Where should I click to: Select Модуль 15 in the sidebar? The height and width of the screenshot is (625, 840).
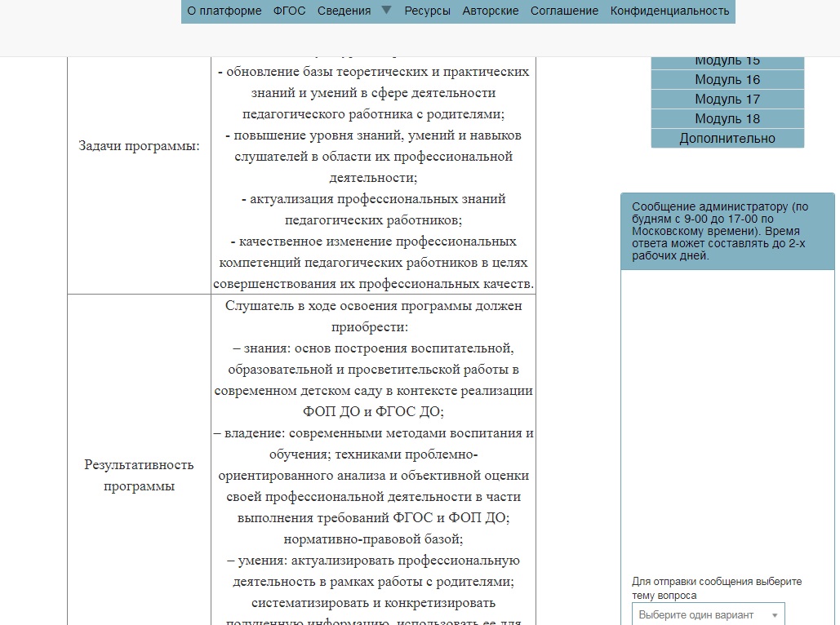pos(727,61)
